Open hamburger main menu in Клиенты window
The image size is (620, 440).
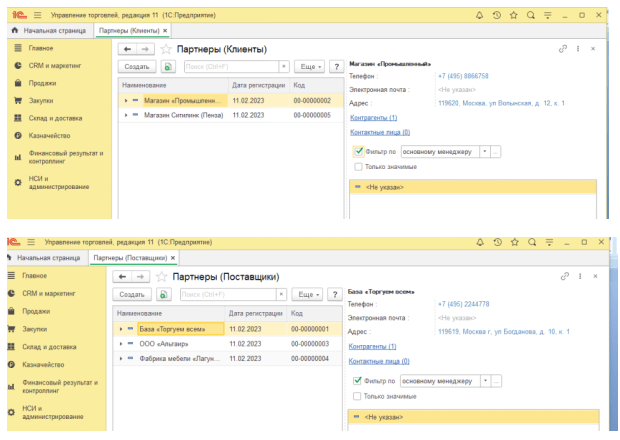pyautogui.click(x=38, y=15)
